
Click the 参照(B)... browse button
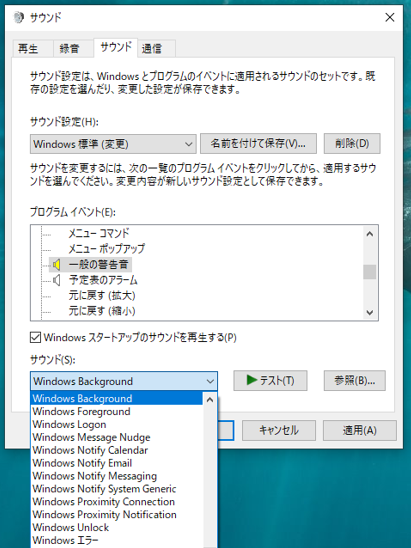coord(355,380)
